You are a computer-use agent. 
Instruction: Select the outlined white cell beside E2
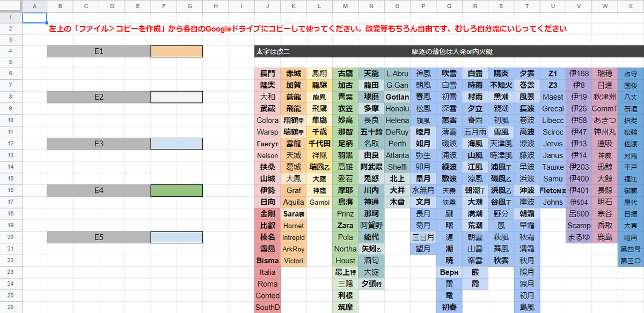pos(177,97)
